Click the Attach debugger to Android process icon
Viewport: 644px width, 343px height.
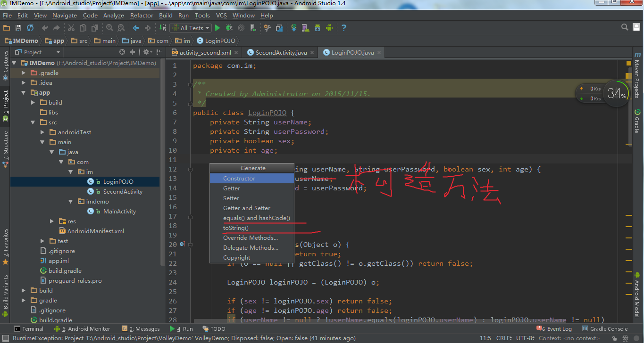[x=253, y=28]
